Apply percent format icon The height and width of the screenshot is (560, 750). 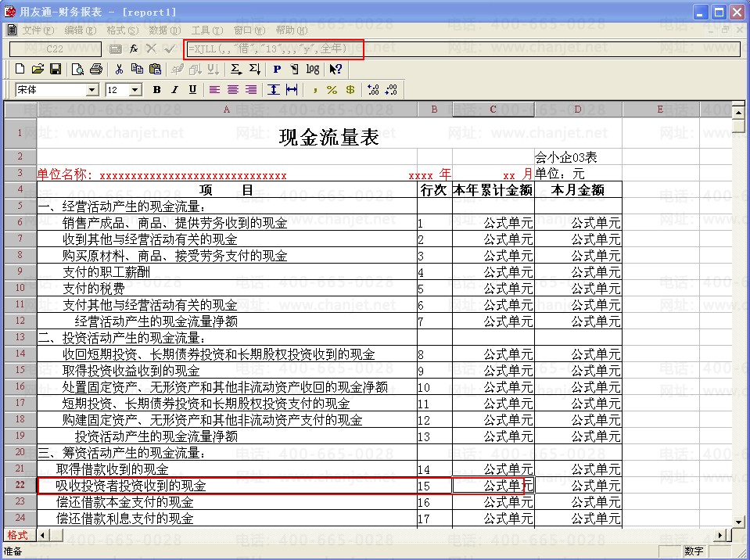332,89
